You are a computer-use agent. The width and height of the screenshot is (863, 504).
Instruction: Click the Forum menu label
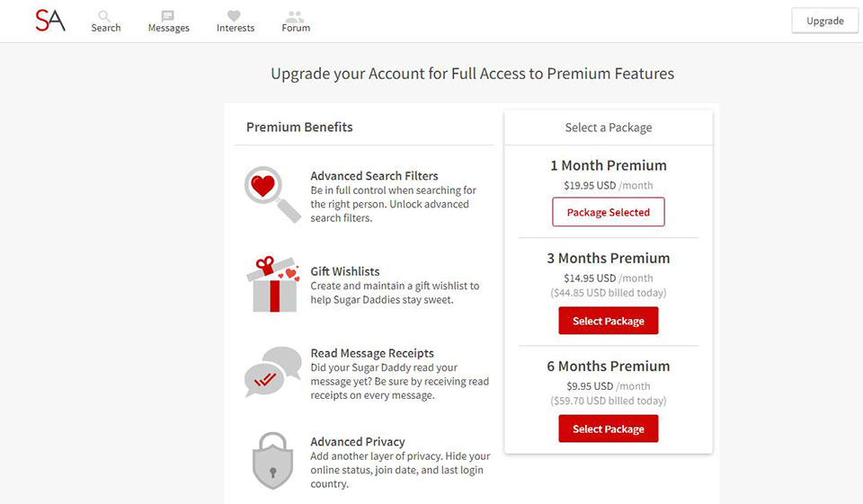[296, 28]
